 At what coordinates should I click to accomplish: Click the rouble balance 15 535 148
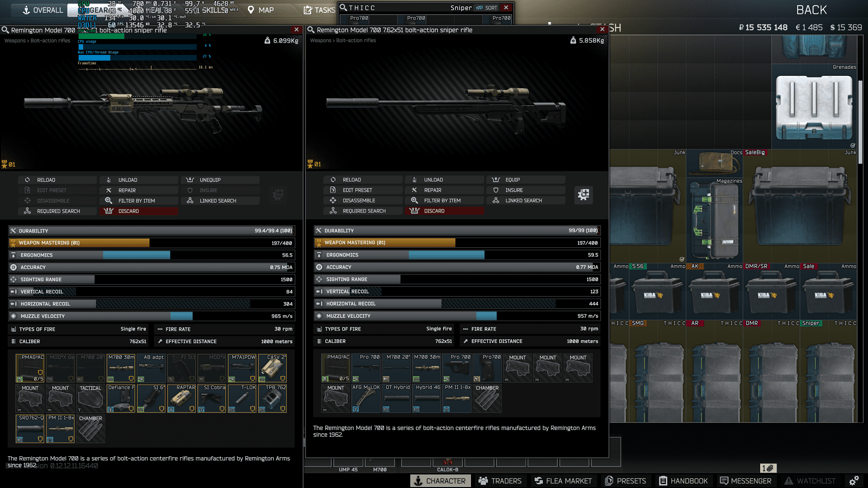click(763, 27)
